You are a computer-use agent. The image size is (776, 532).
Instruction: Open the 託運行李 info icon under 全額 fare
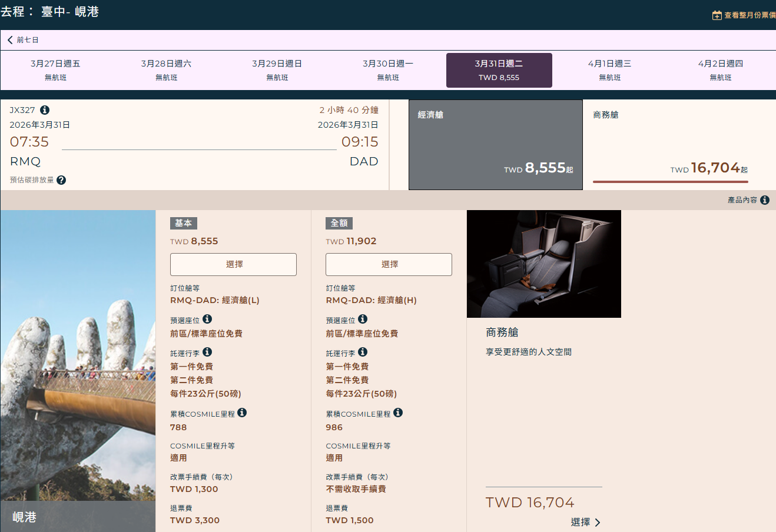point(362,353)
